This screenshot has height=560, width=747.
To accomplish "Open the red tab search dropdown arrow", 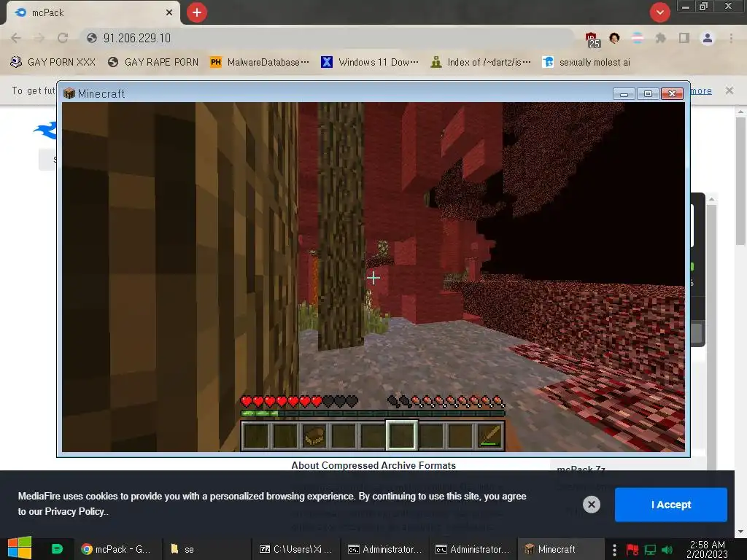I will click(659, 12).
